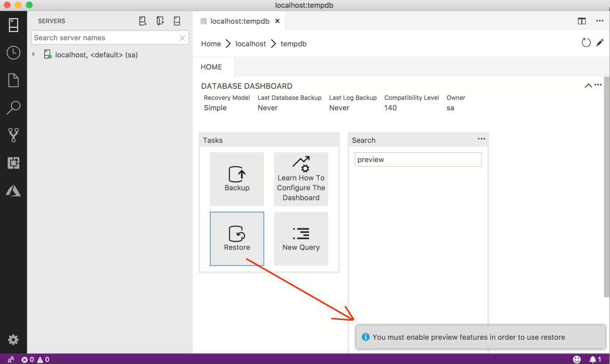Split the editor layout
This screenshot has width=610, height=364.
tap(582, 21)
